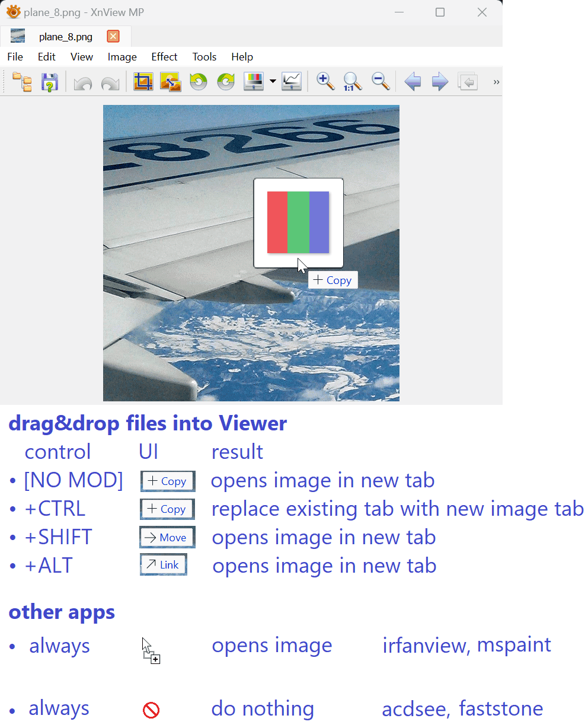This screenshot has width=585, height=728.
Task: Maximize the XnView MP window
Action: click(440, 12)
